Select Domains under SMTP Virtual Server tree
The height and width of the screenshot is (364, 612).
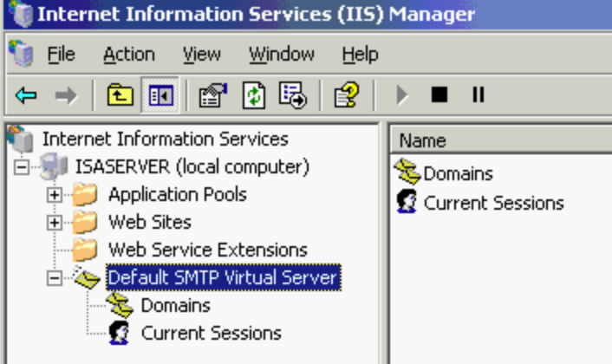coord(176,305)
